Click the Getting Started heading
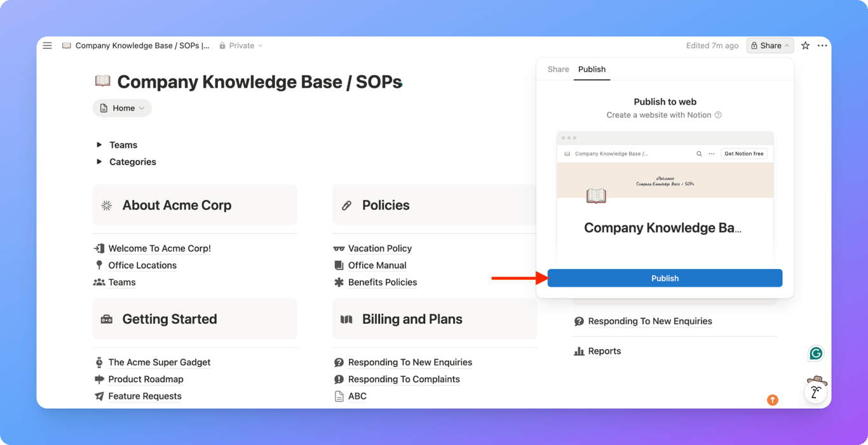 [x=170, y=319]
